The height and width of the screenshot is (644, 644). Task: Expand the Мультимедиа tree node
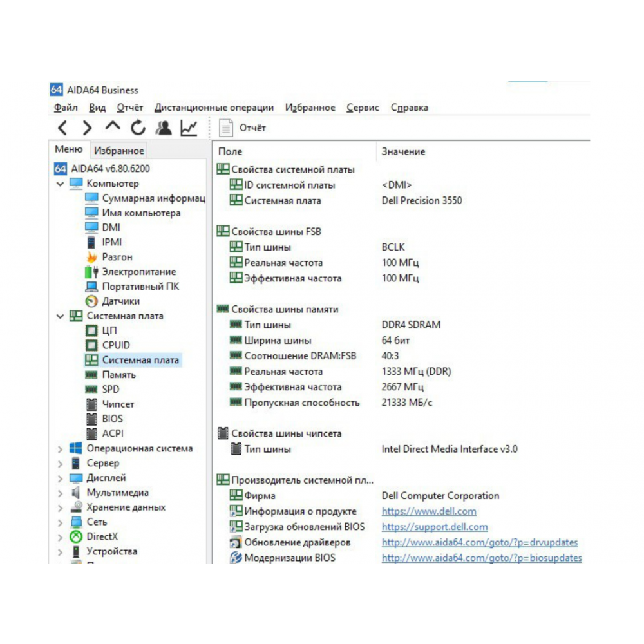pyautogui.click(x=61, y=494)
